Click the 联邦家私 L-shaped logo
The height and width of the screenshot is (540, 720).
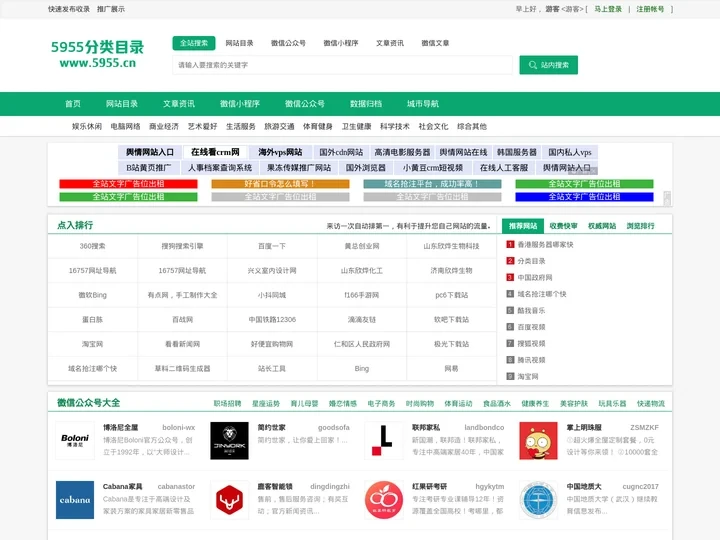point(384,441)
